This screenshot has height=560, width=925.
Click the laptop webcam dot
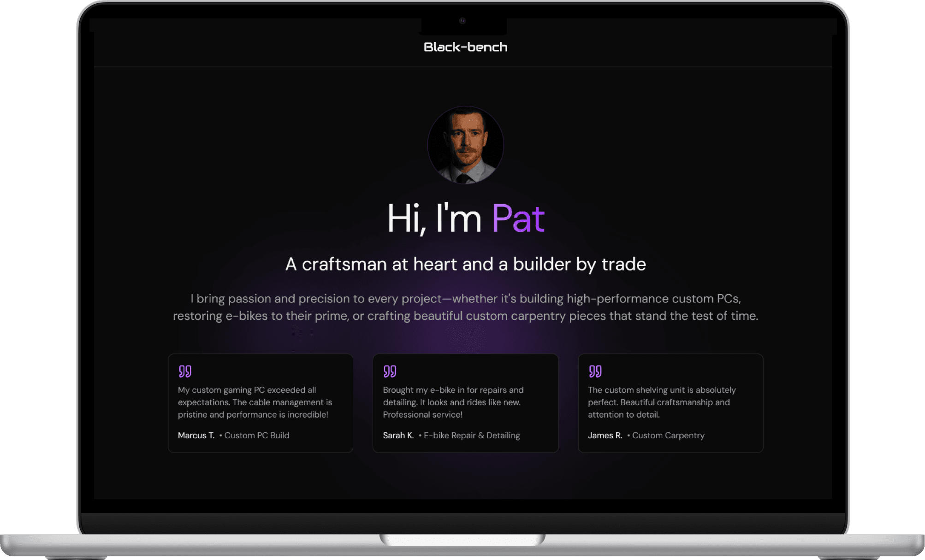click(x=462, y=21)
